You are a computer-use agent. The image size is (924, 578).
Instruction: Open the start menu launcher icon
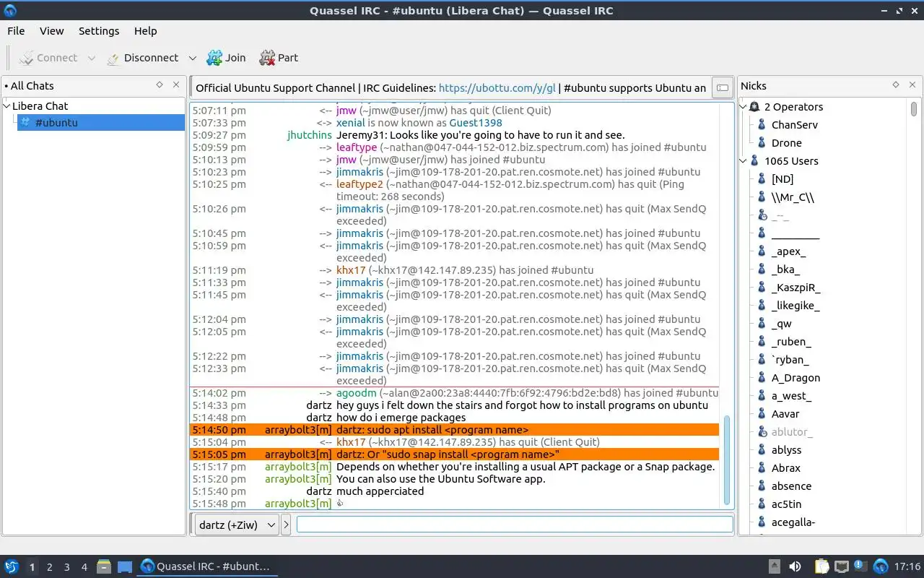click(12, 566)
